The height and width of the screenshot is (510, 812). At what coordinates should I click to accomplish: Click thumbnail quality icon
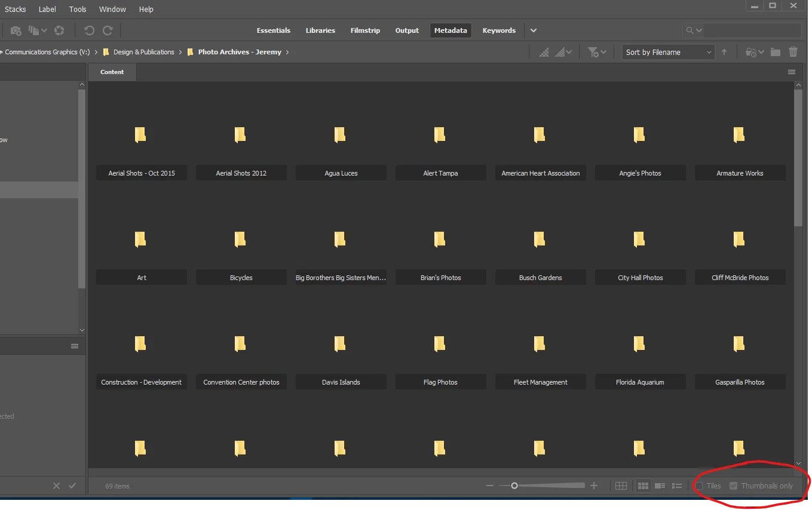544,53
